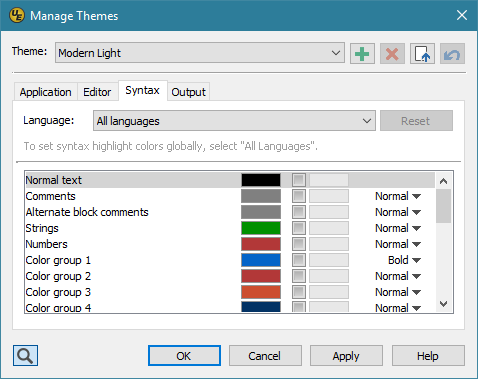Click the green plus add theme icon
Screen dimensions: 478x379
(362, 53)
